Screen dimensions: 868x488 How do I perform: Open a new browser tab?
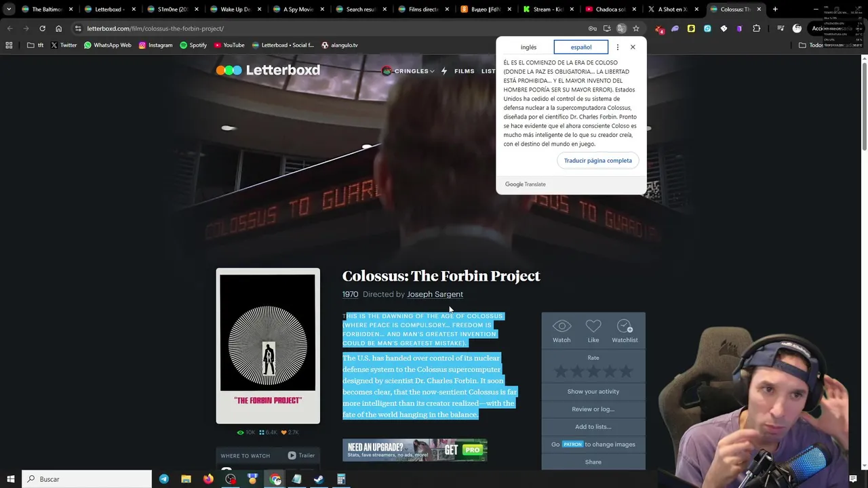pyautogui.click(x=775, y=9)
